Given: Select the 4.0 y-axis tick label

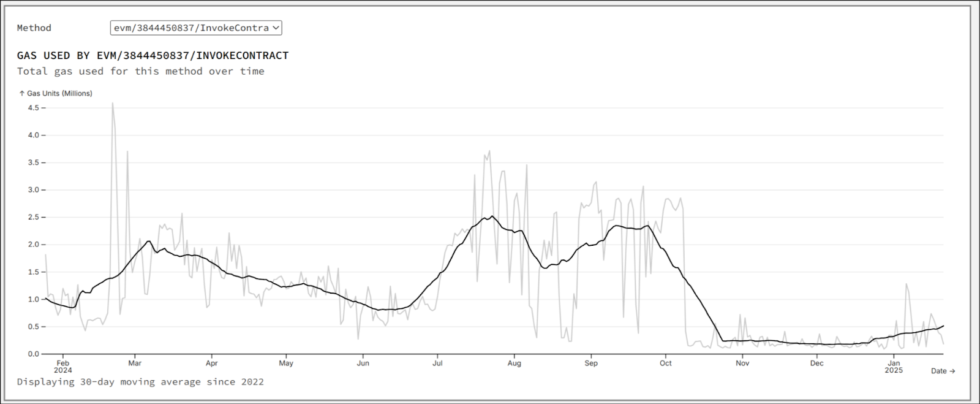Looking at the screenshot, I should pyautogui.click(x=33, y=135).
